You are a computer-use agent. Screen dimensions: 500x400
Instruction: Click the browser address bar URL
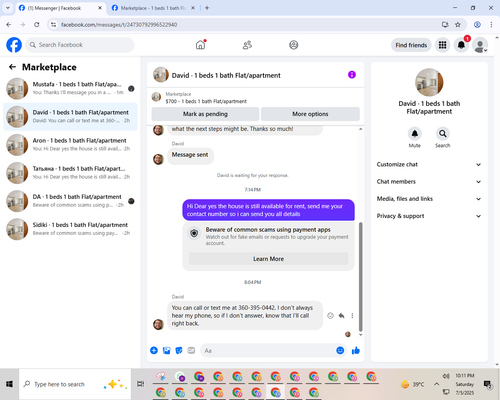pos(119,25)
